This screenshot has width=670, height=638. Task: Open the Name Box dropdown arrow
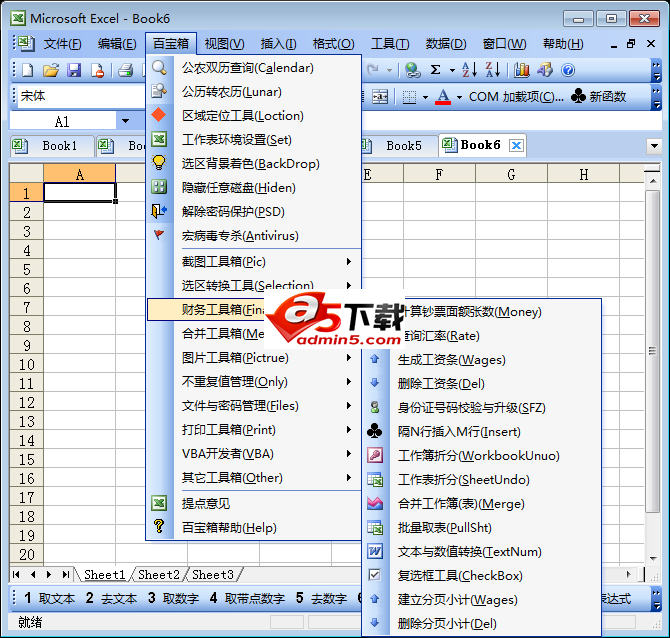[125, 121]
